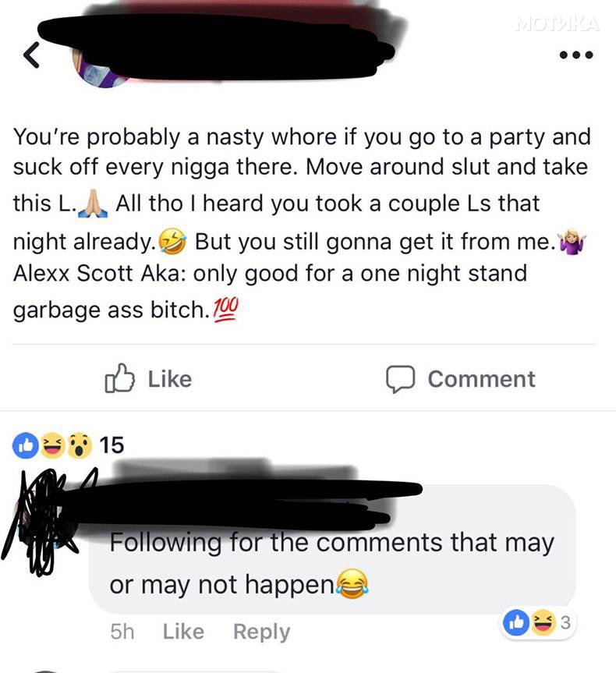The width and height of the screenshot is (616, 673).
Task: Tap the Comment label under the post
Action: tap(481, 379)
